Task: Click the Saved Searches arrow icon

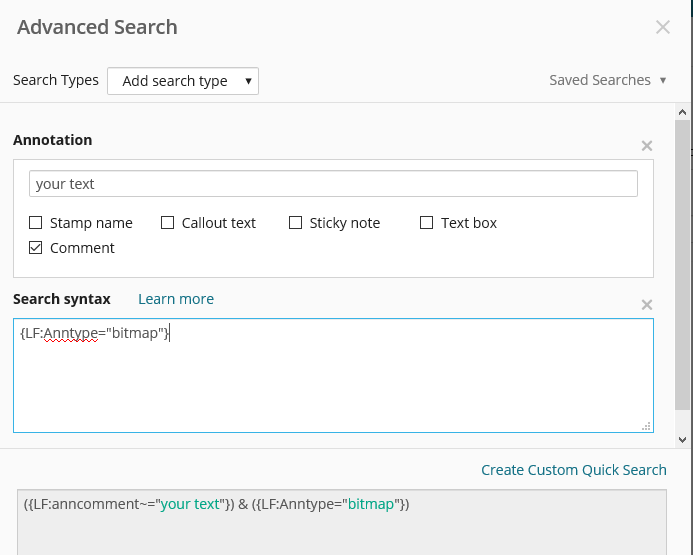Action: click(x=663, y=80)
